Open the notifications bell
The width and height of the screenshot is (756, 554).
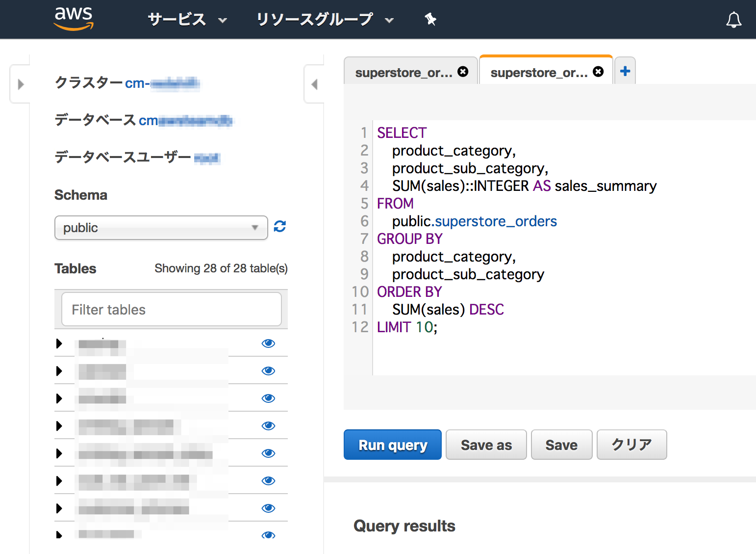tap(734, 20)
